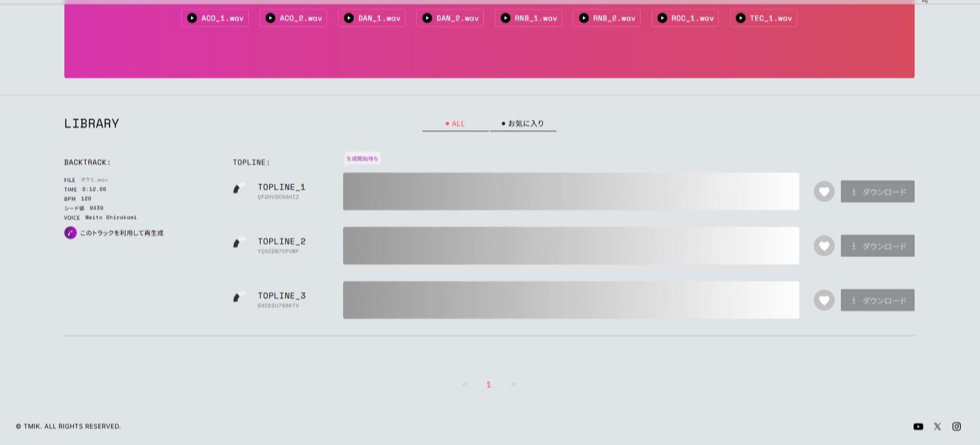Viewport: 980px width, 445px height.
Task: Click the TOPLINE_2 waveform progress bar
Action: 571,246
